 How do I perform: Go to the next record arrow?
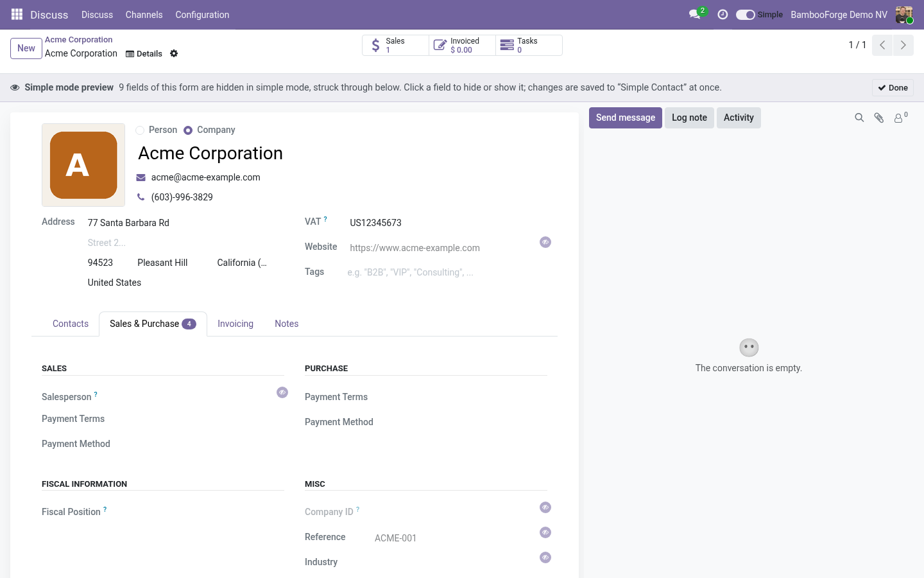click(903, 45)
